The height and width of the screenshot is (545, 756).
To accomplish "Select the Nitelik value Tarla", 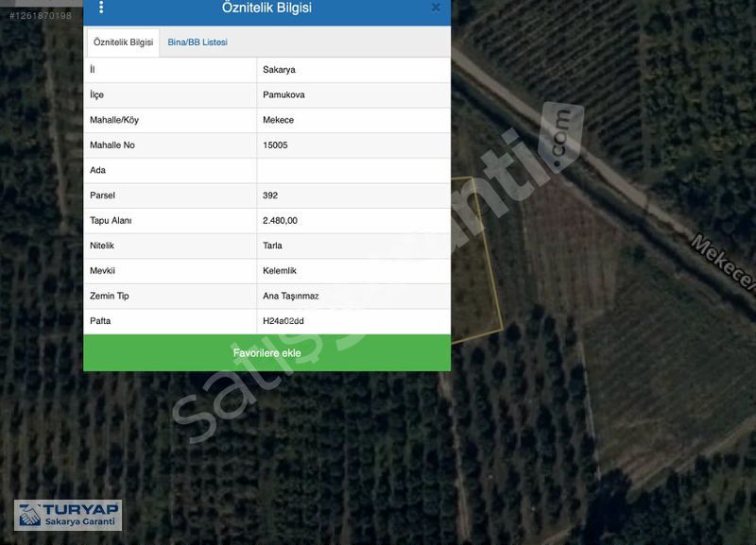I will click(272, 246).
